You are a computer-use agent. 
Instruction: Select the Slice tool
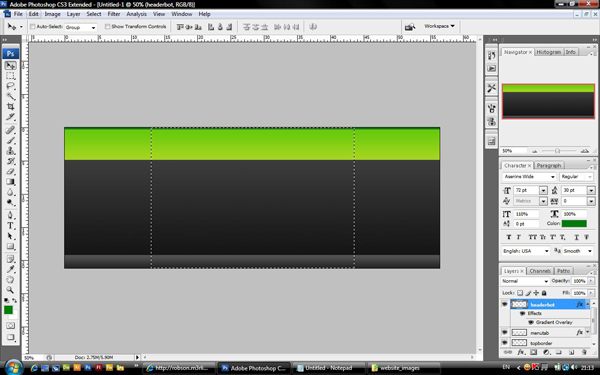click(11, 117)
